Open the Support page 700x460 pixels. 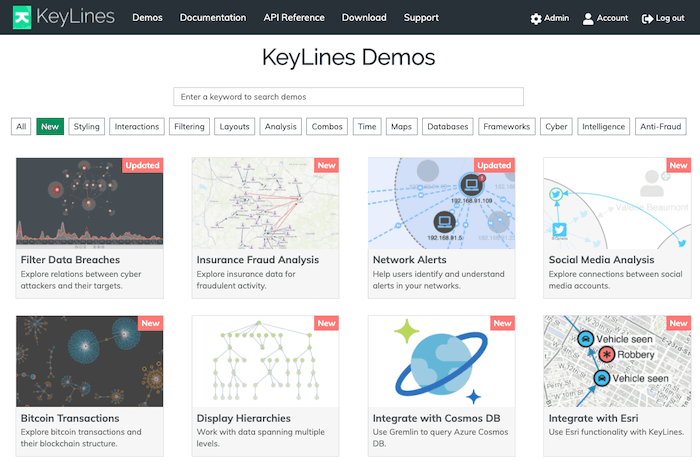click(x=421, y=17)
